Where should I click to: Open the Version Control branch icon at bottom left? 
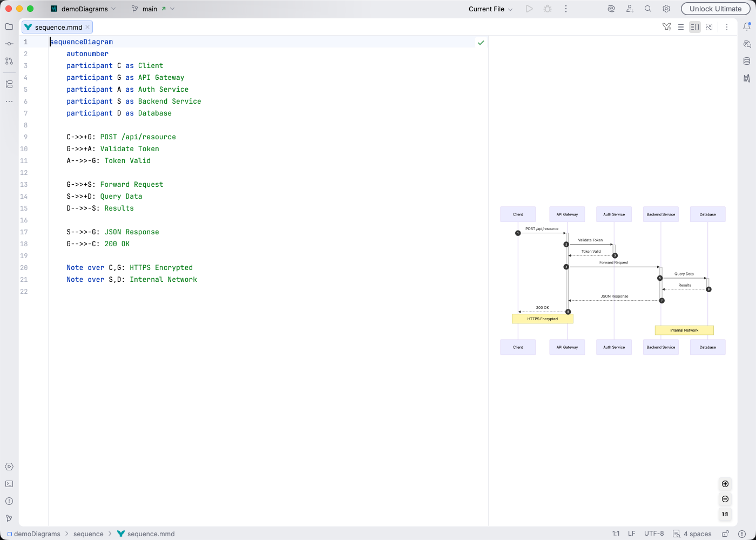point(9,518)
